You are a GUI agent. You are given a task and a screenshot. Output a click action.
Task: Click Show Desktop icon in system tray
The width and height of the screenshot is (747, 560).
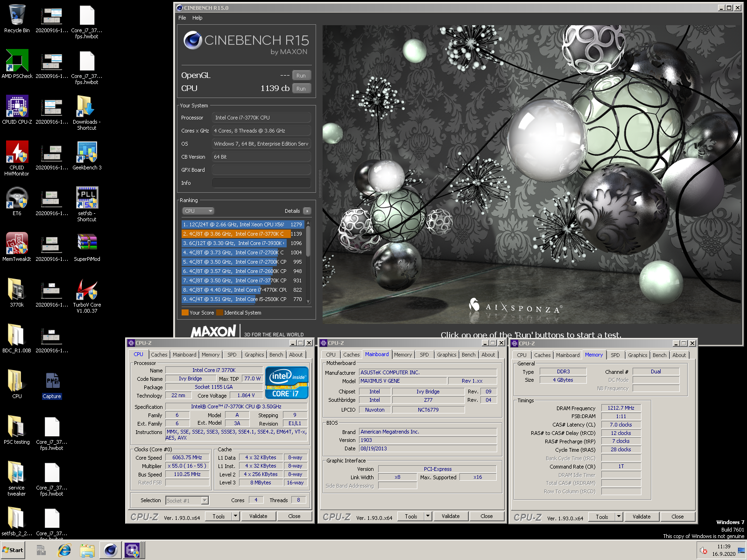click(741, 551)
